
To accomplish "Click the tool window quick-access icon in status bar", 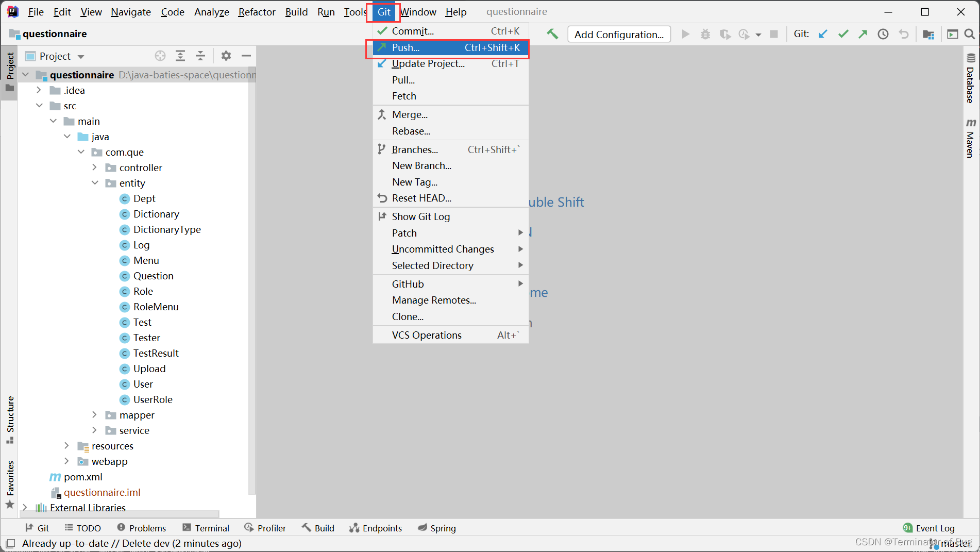I will click(10, 543).
